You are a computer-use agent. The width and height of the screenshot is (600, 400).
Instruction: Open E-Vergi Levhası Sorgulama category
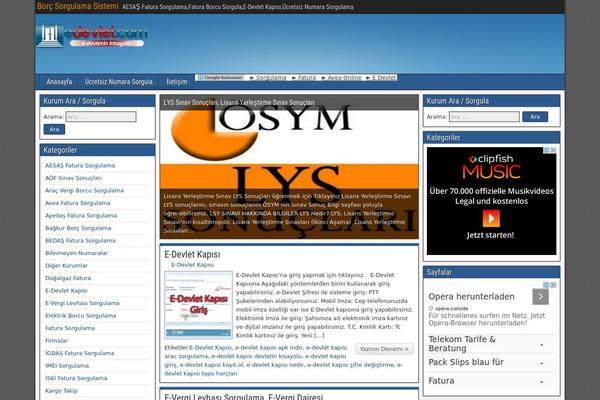[82, 303]
